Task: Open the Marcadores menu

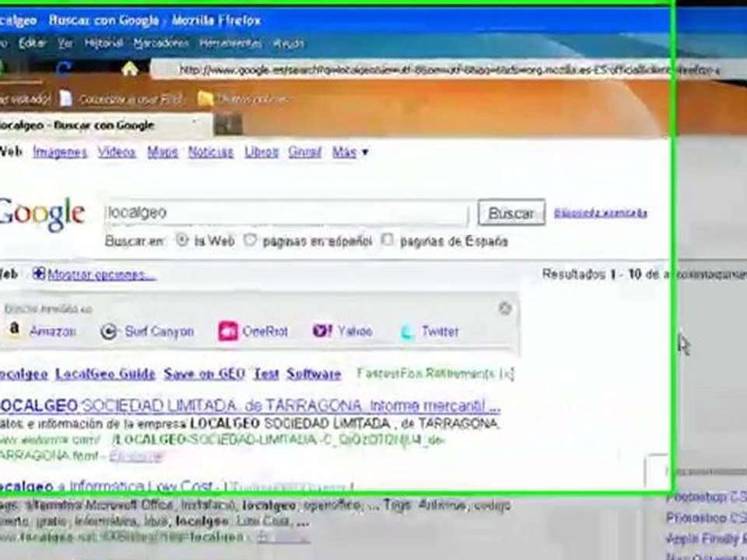Action: [161, 44]
